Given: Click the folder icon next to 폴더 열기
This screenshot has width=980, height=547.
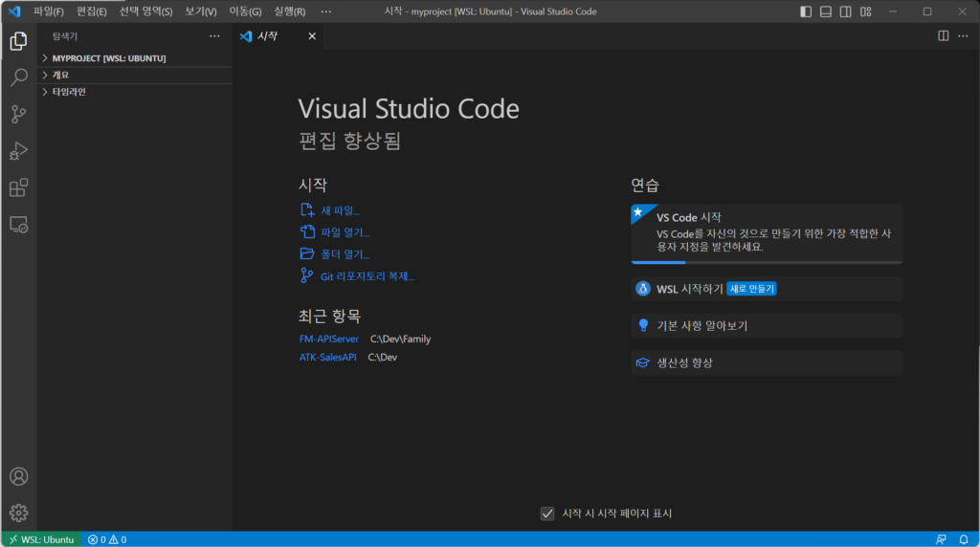Looking at the screenshot, I should point(307,253).
